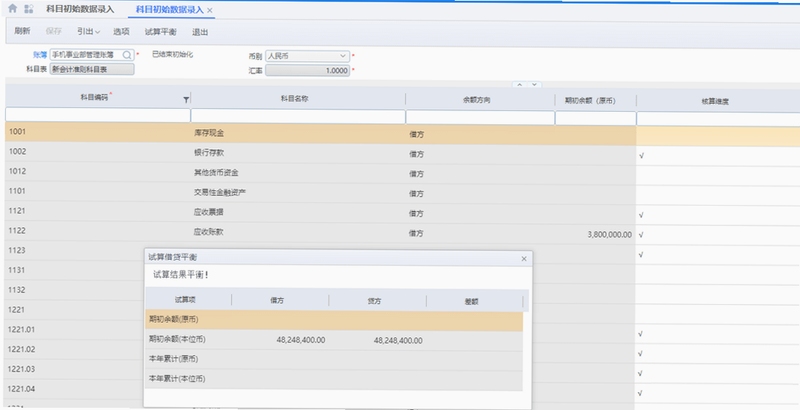
Task: Close the 试算借贷平衡 dialog
Action: 524,259
